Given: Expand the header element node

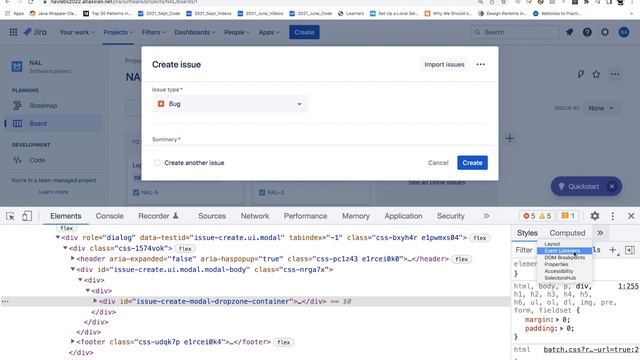Looking at the screenshot, I should [x=73, y=258].
